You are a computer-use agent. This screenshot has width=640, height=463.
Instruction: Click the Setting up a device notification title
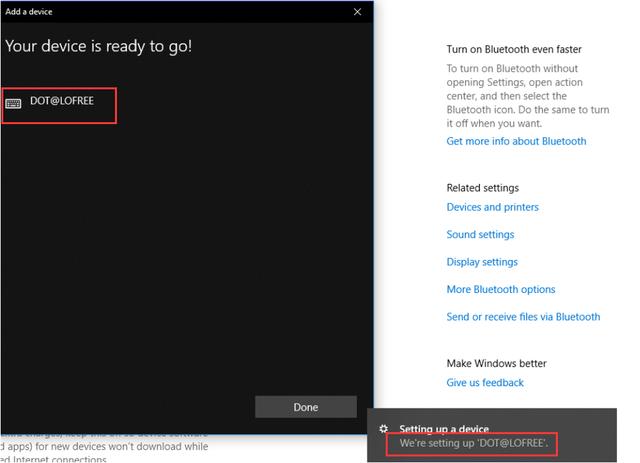[x=444, y=429]
